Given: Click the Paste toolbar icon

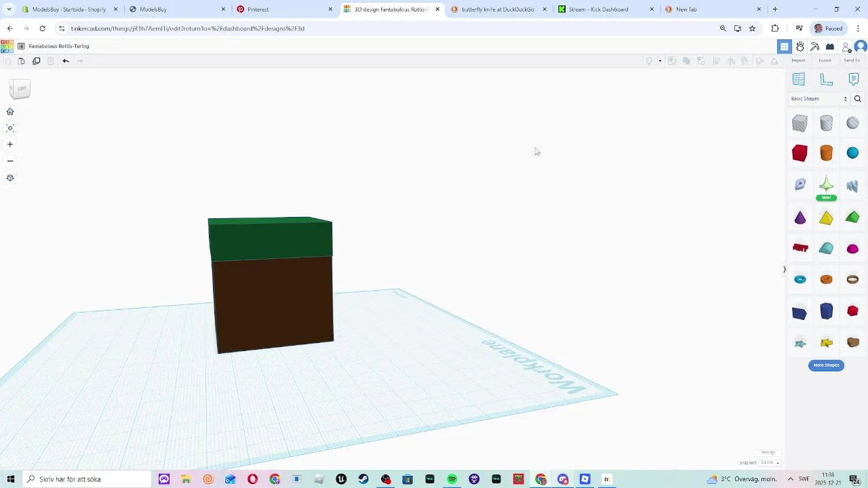Looking at the screenshot, I should pos(22,61).
